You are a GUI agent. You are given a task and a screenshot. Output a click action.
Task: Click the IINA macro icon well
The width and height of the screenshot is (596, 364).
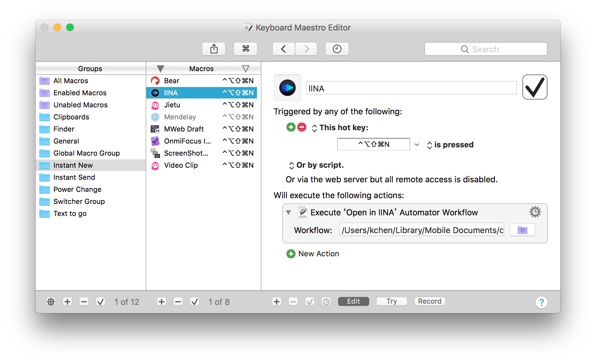tap(288, 88)
